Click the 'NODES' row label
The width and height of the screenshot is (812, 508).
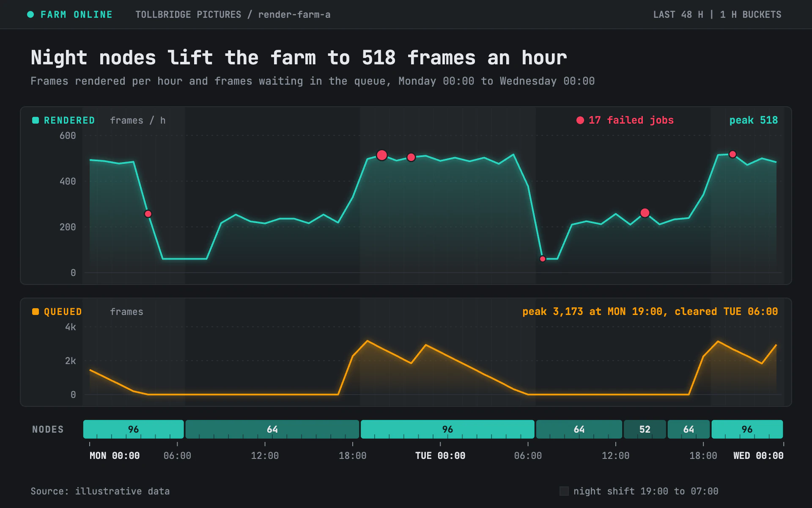[48, 429]
